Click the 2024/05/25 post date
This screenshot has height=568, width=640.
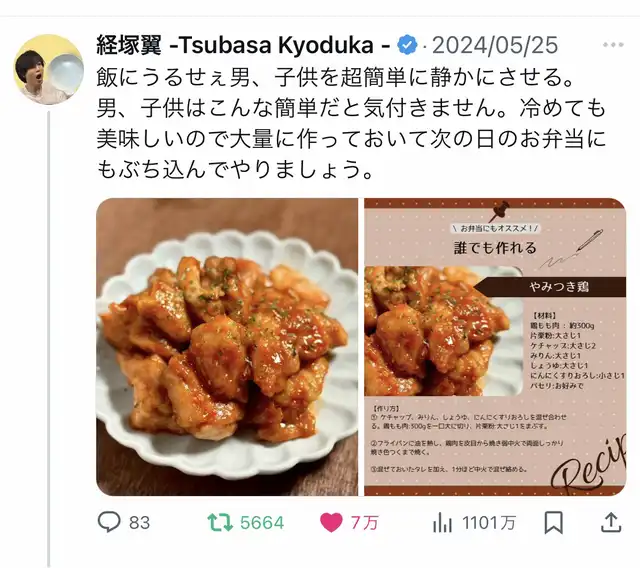pyautogui.click(x=495, y=45)
